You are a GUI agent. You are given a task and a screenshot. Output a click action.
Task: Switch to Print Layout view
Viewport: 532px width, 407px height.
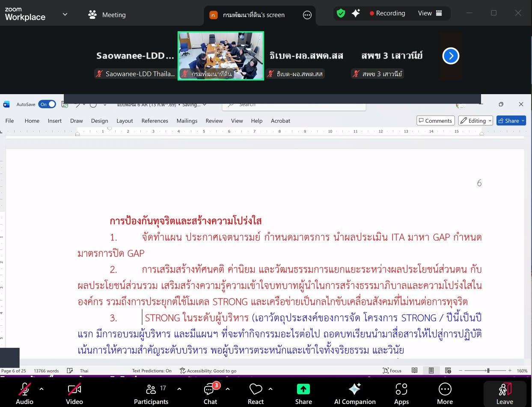pos(431,371)
